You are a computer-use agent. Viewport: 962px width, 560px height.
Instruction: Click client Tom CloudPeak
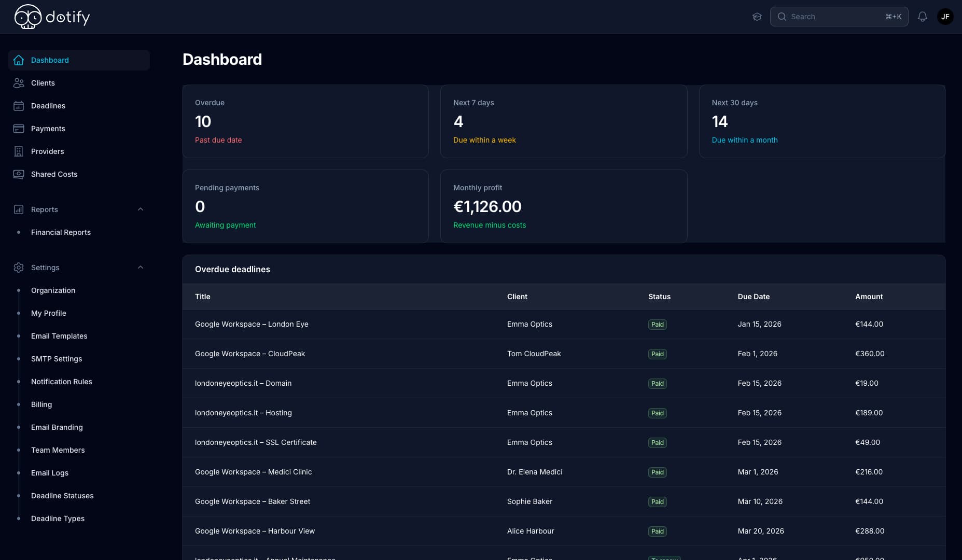534,354
